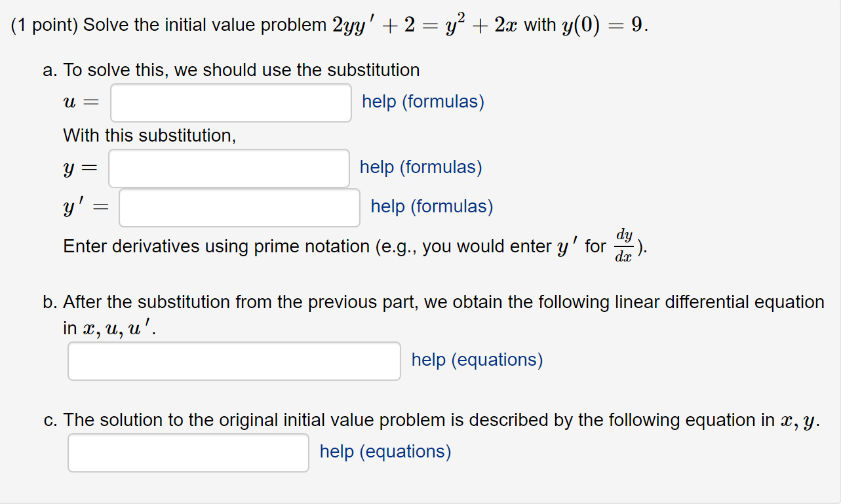This screenshot has width=841, height=504.
Task: Click the part c solution input field
Action: (x=188, y=452)
